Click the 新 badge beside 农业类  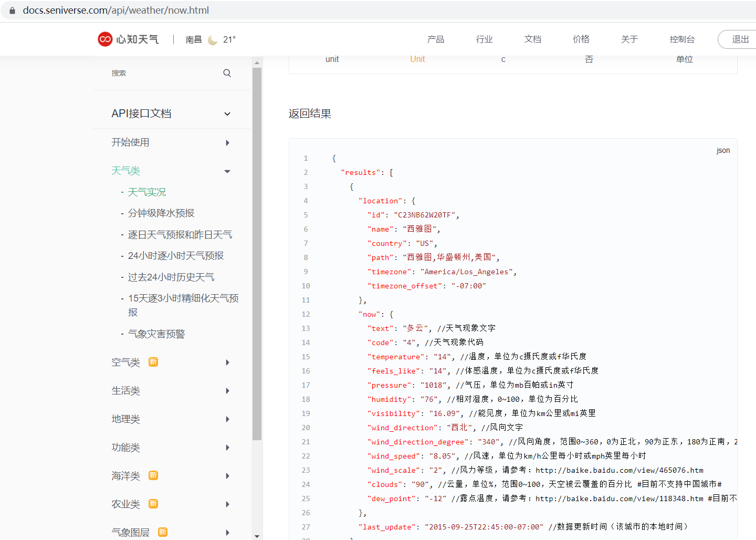point(153,504)
